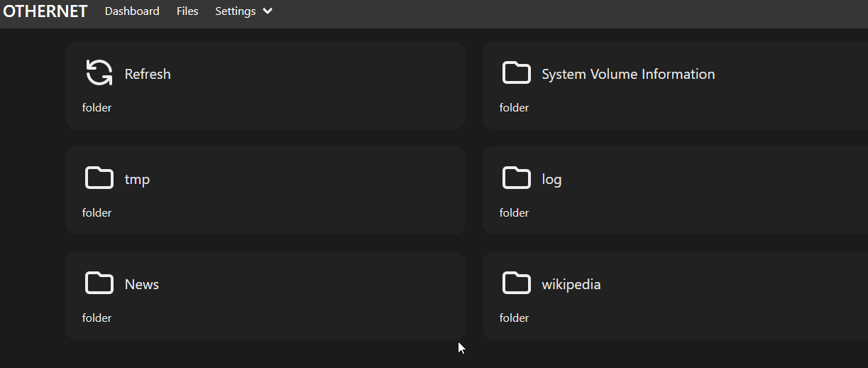Go to the Dashboard page

tap(132, 11)
